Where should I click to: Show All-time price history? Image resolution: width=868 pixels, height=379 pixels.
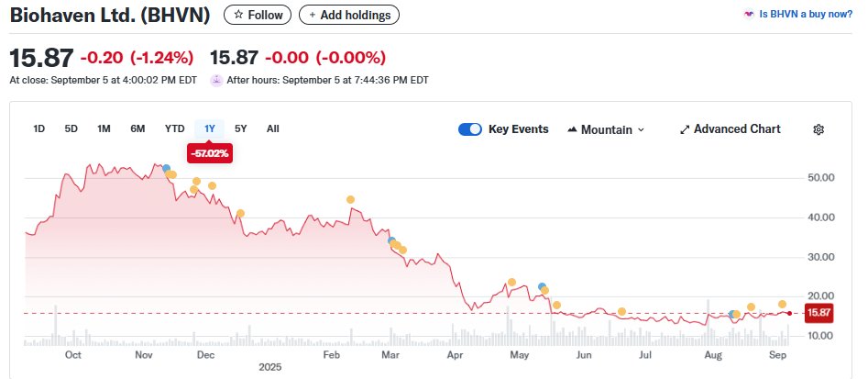tap(273, 128)
